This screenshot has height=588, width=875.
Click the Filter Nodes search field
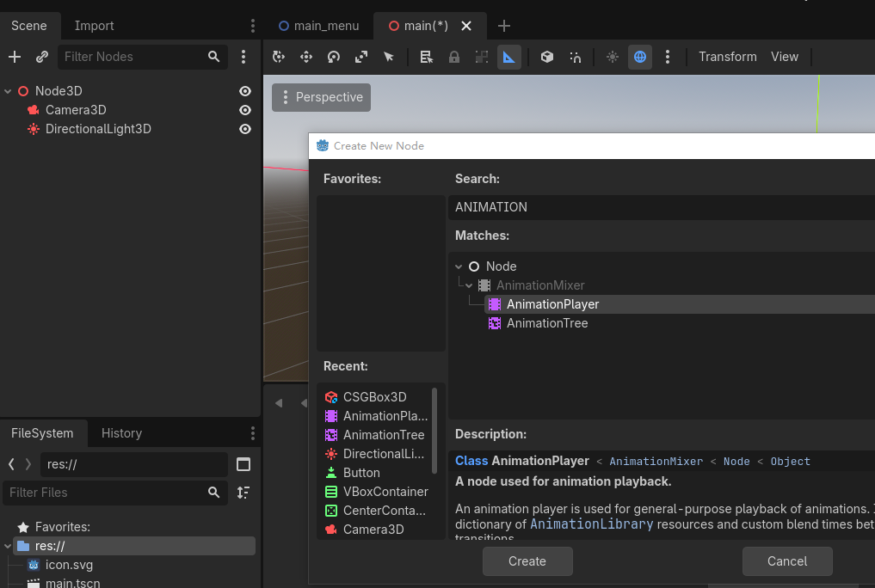(142, 57)
